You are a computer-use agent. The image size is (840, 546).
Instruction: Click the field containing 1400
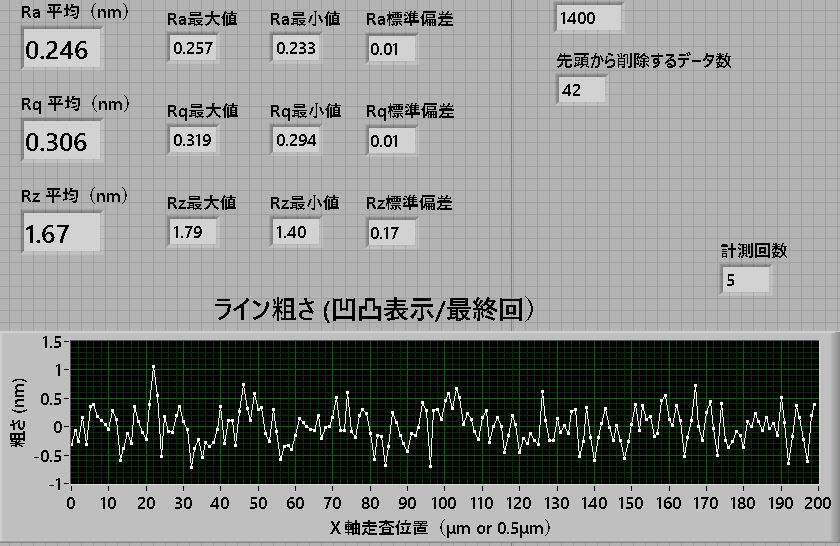click(x=589, y=18)
